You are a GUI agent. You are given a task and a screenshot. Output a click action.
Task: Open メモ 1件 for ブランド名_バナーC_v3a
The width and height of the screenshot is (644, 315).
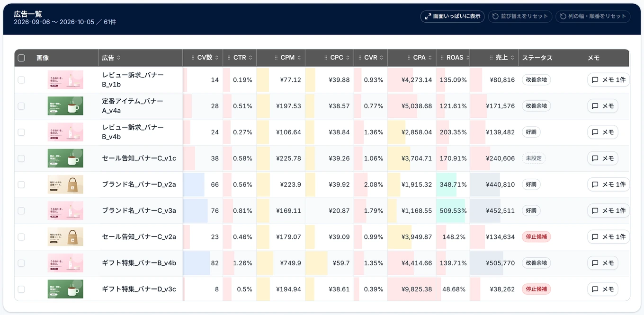[608, 210]
